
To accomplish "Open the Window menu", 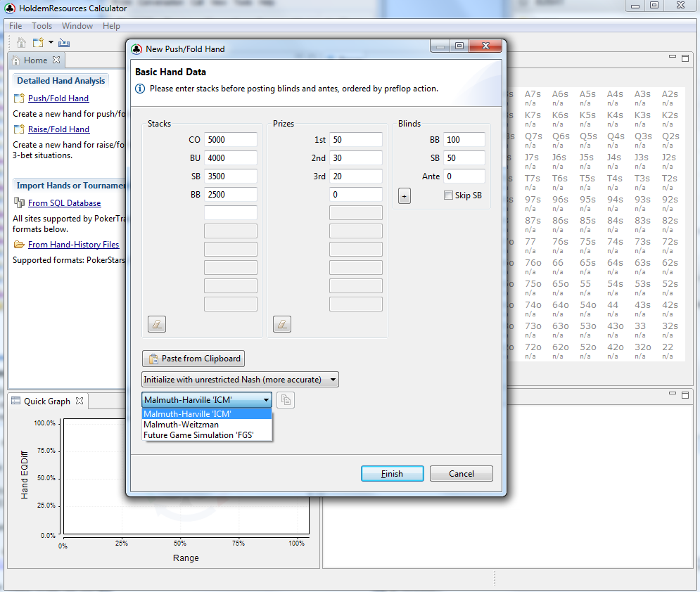I will (x=77, y=26).
